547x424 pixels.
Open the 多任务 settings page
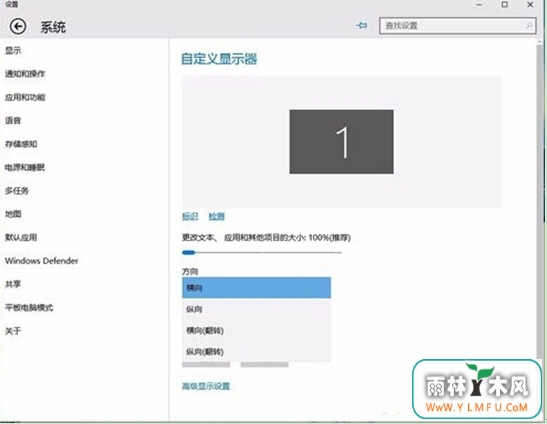tap(17, 191)
